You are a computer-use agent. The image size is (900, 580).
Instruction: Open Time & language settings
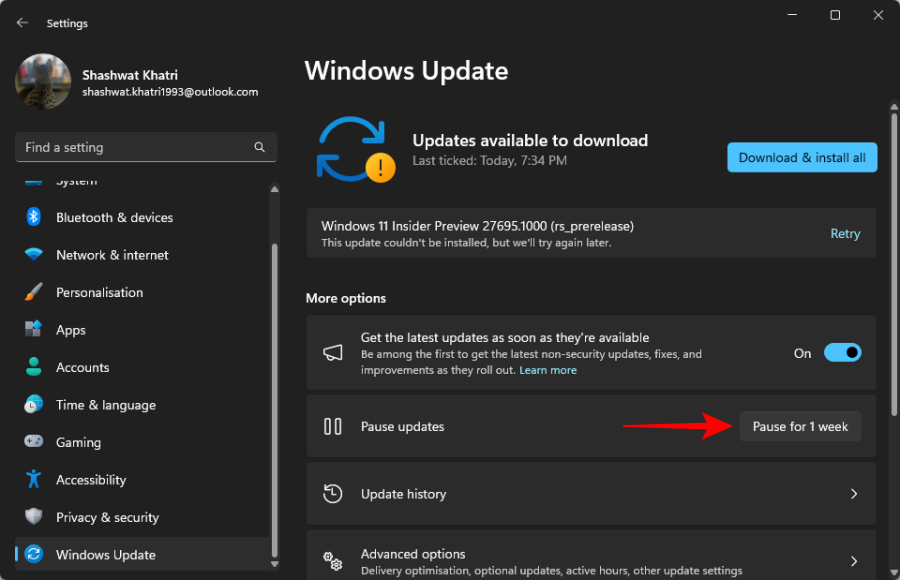click(105, 405)
